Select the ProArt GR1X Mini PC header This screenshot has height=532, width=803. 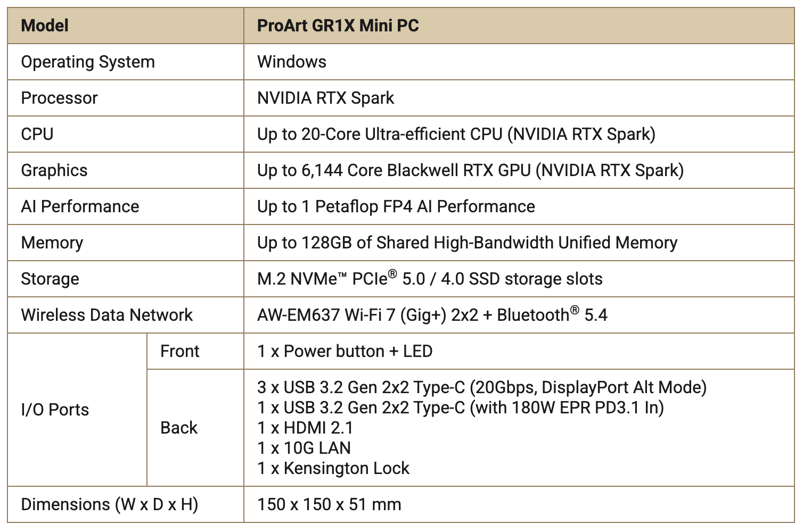coord(519,26)
